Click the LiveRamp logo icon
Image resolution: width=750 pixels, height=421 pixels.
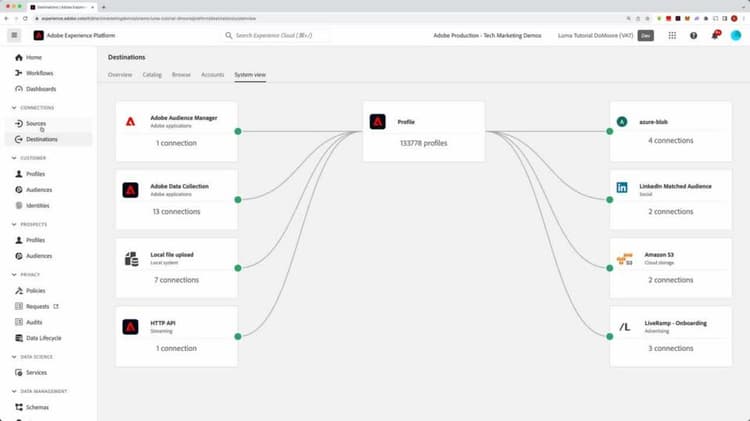pyautogui.click(x=625, y=327)
